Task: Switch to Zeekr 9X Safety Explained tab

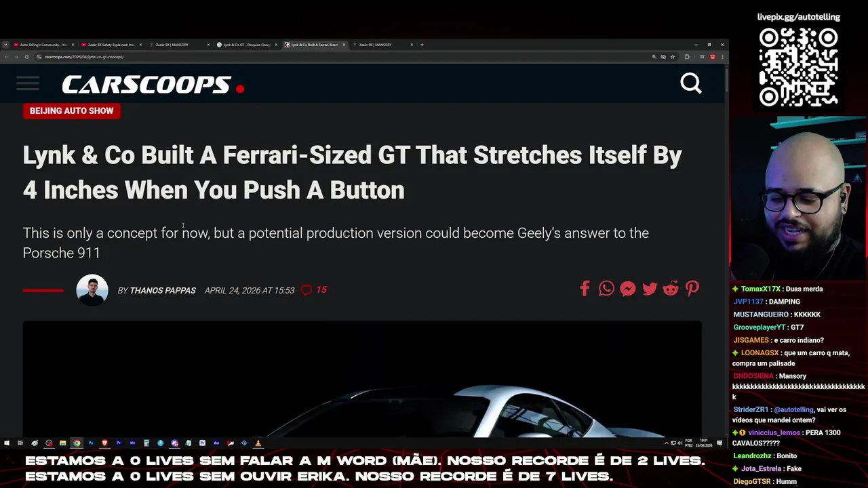Action: (x=111, y=45)
